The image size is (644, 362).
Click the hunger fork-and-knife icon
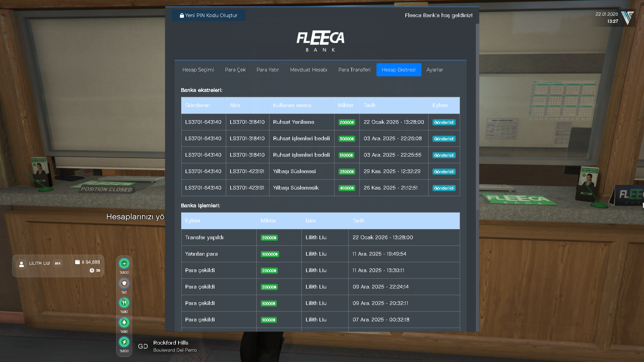coord(124,303)
